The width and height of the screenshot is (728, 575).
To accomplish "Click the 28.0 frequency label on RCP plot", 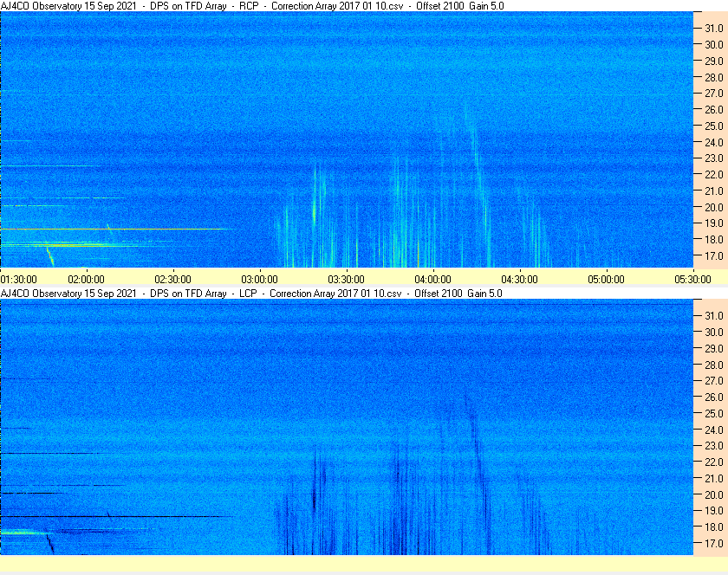I will pos(714,77).
